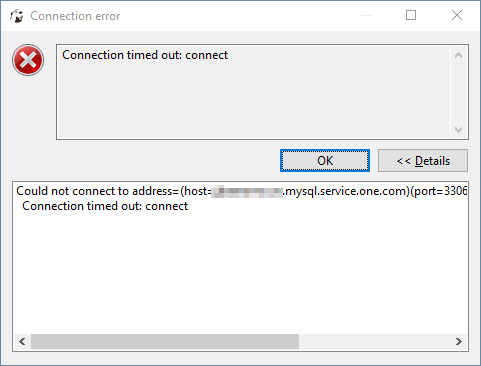Click the scrollbar track right of thumb
The width and height of the screenshot is (481, 366).
[375, 341]
